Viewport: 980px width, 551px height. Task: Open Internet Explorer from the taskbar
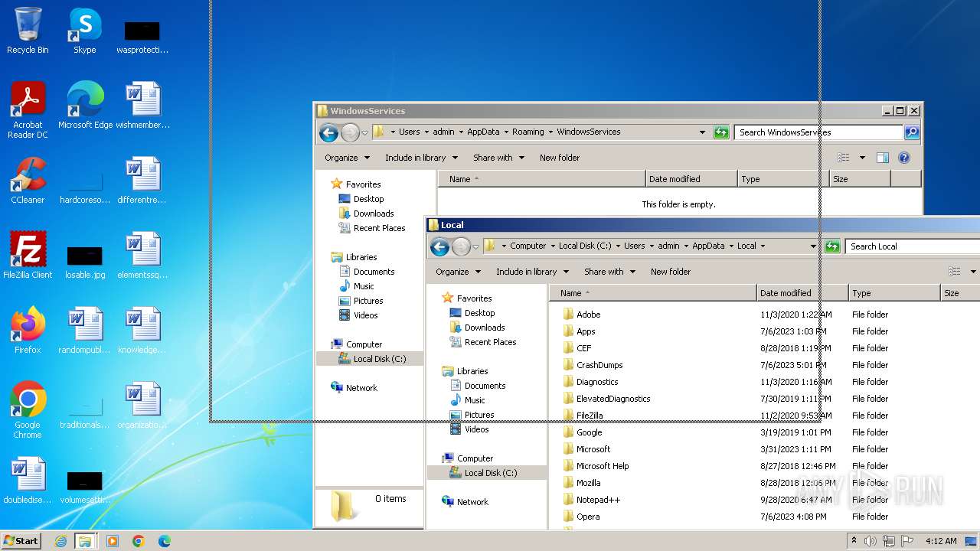click(x=60, y=541)
